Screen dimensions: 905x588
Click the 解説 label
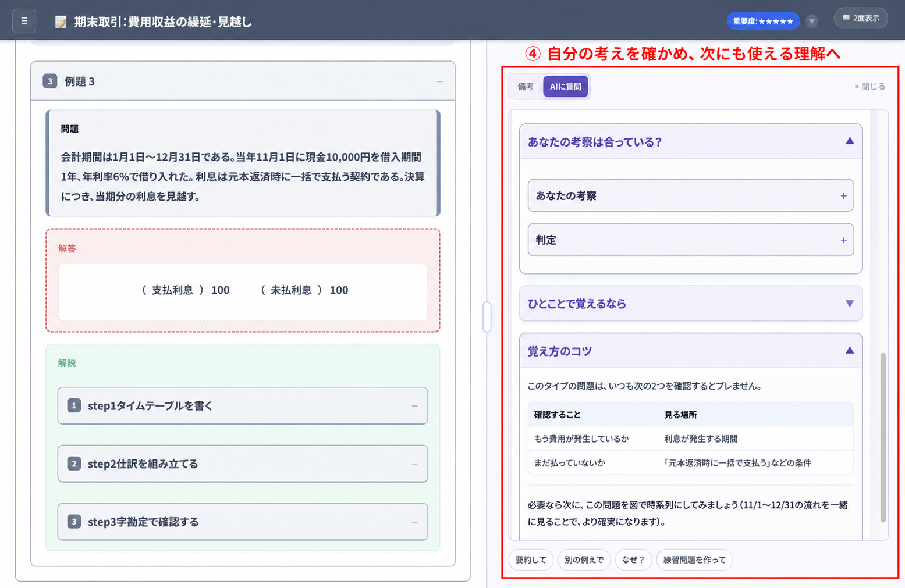tap(67, 363)
